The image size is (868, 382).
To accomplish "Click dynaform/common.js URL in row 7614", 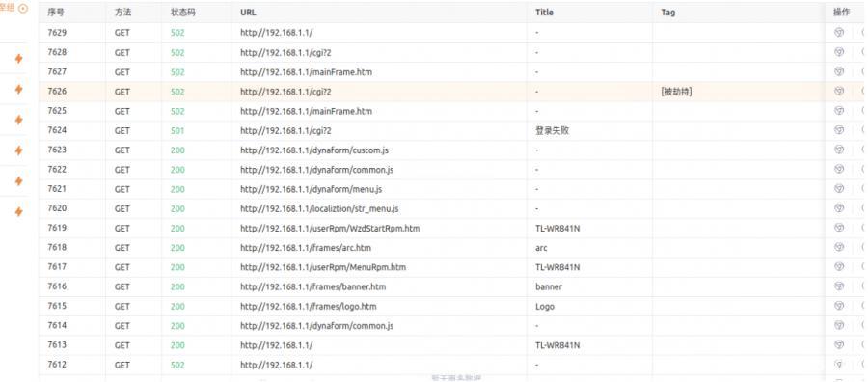I will pos(316,325).
